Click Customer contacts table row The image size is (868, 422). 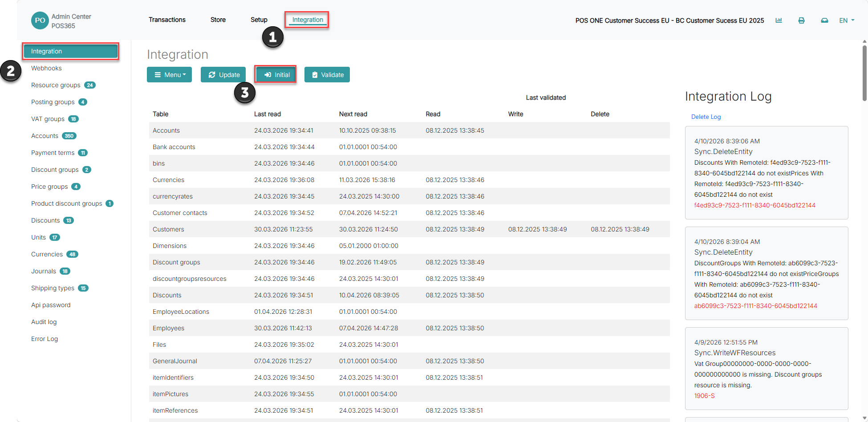click(409, 213)
